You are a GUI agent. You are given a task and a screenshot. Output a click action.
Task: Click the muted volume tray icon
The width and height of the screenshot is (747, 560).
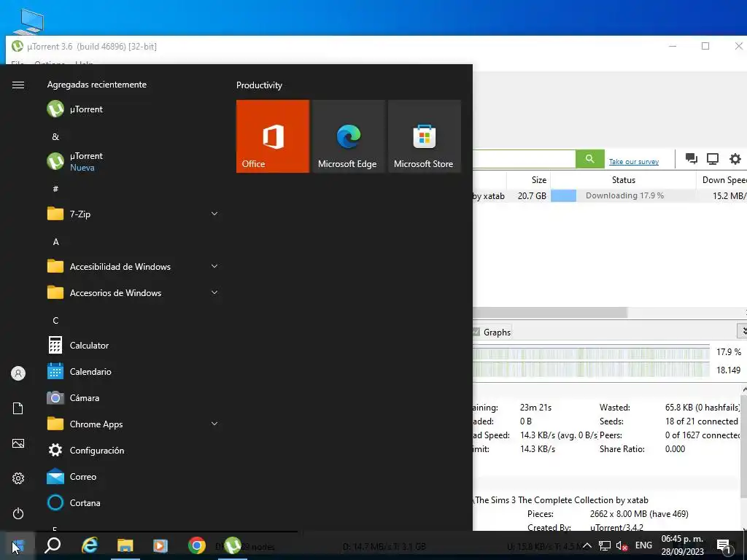coord(622,545)
